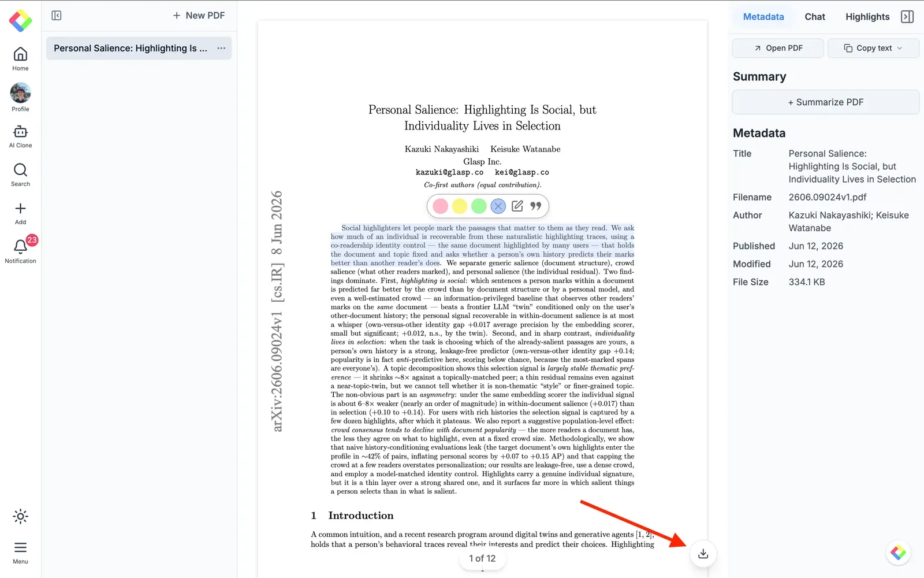Click the author value 'Kazuki Nakayashiki; Keisuke Watanabe'
924x578 pixels.
click(849, 221)
